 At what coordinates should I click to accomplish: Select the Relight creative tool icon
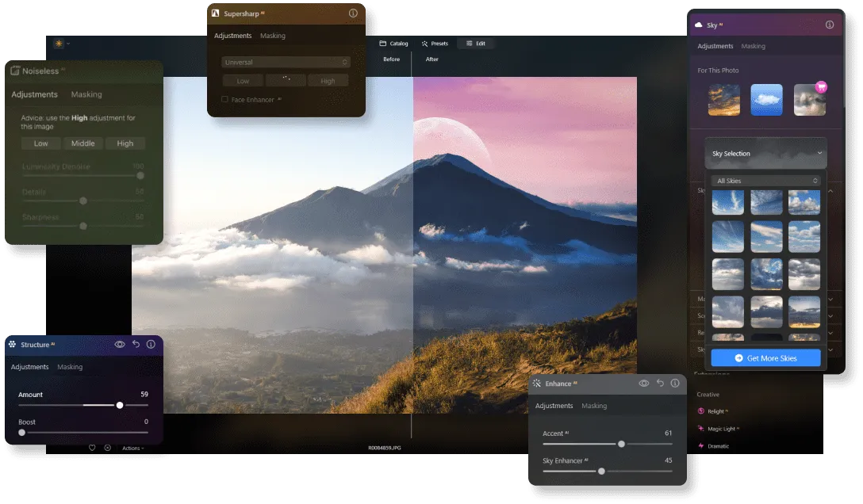pos(701,411)
